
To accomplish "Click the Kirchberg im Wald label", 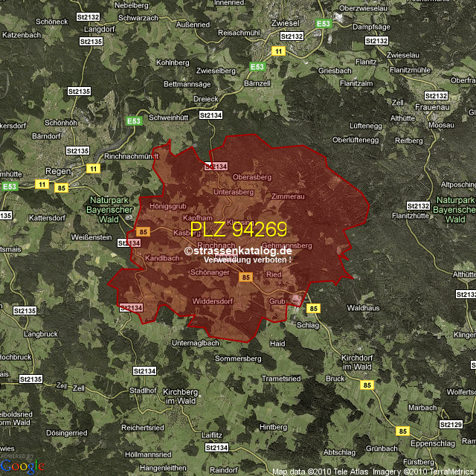I will pyautogui.click(x=178, y=396).
